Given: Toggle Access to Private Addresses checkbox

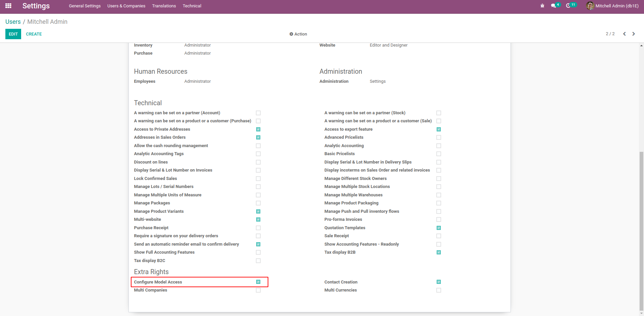Looking at the screenshot, I should 258,129.
